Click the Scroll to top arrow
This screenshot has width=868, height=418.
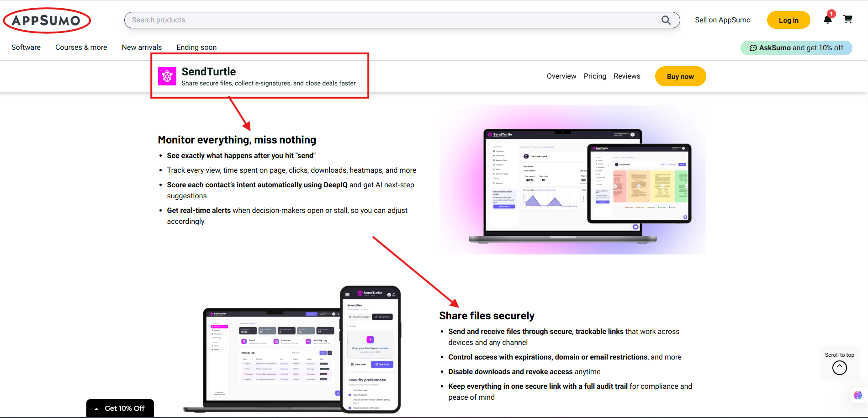pos(839,368)
